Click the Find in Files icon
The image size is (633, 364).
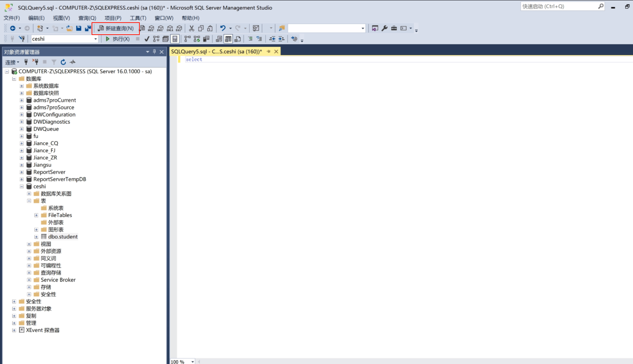(x=281, y=28)
